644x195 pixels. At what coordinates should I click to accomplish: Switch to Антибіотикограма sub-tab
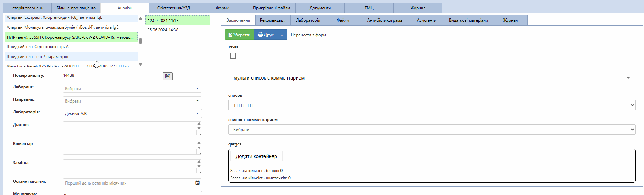(385, 20)
